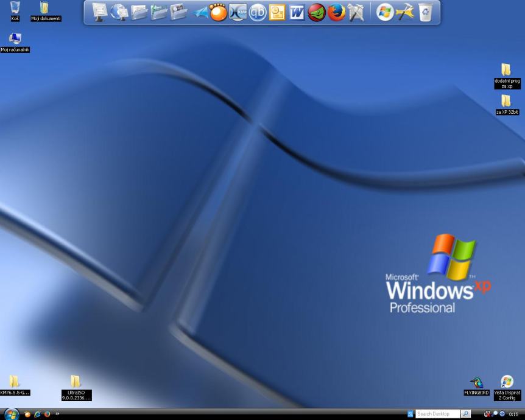525x420 pixels.
Task: Open the Start menu orb
Action: point(12,415)
